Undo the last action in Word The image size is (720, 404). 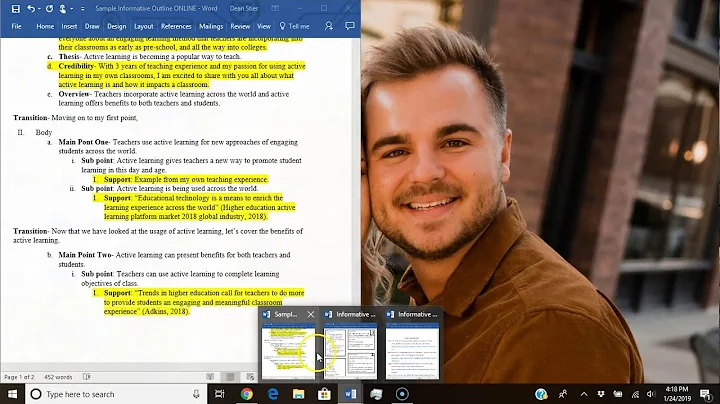tap(30, 8)
